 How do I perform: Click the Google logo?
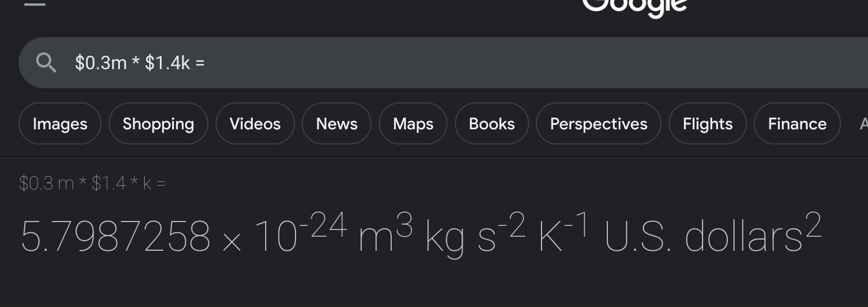tap(634, 7)
